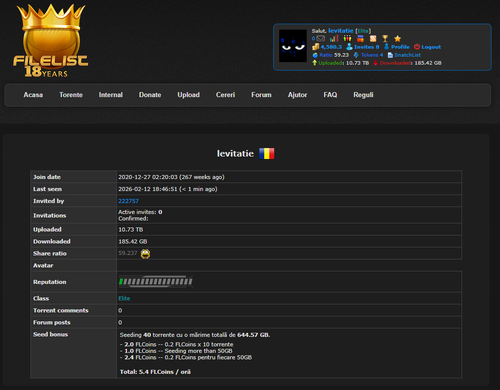Click the levitatie username link in header

(x=341, y=31)
